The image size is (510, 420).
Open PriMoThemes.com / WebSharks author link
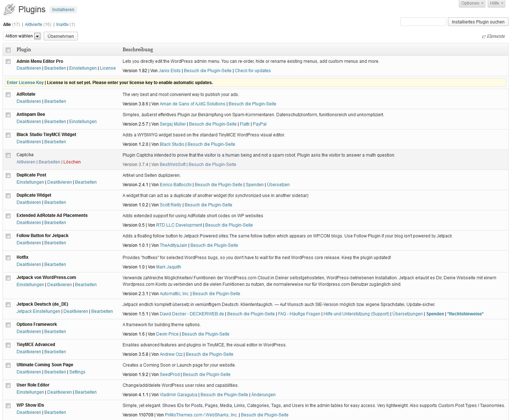(201, 415)
